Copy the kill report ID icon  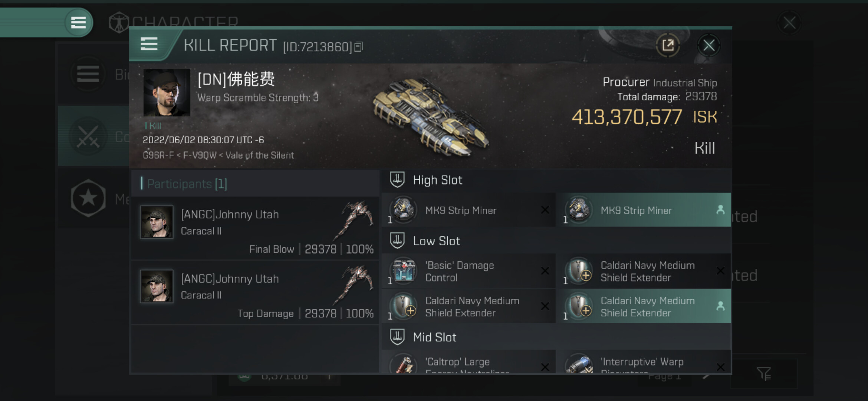[x=358, y=47]
